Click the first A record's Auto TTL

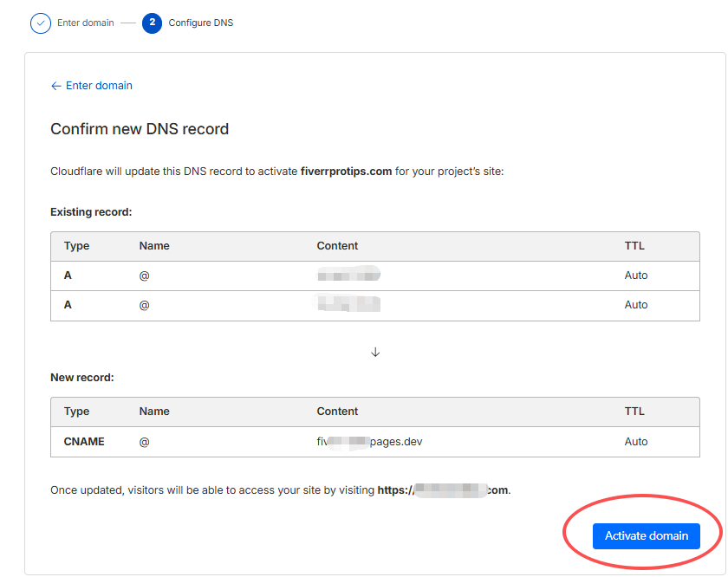tap(636, 276)
